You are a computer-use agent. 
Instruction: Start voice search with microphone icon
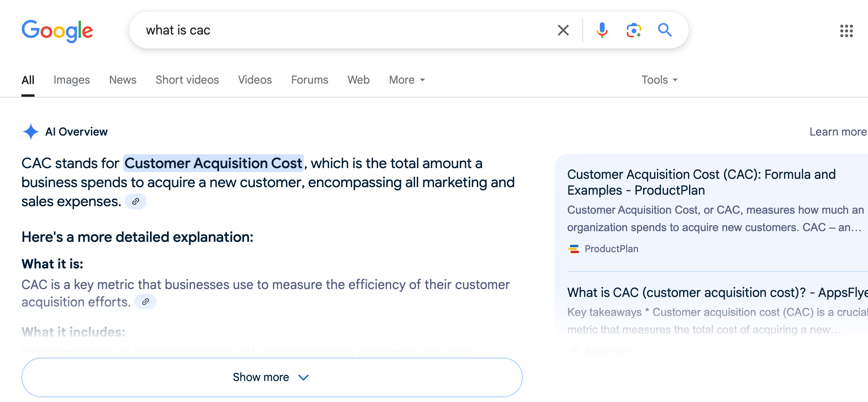pos(602,30)
